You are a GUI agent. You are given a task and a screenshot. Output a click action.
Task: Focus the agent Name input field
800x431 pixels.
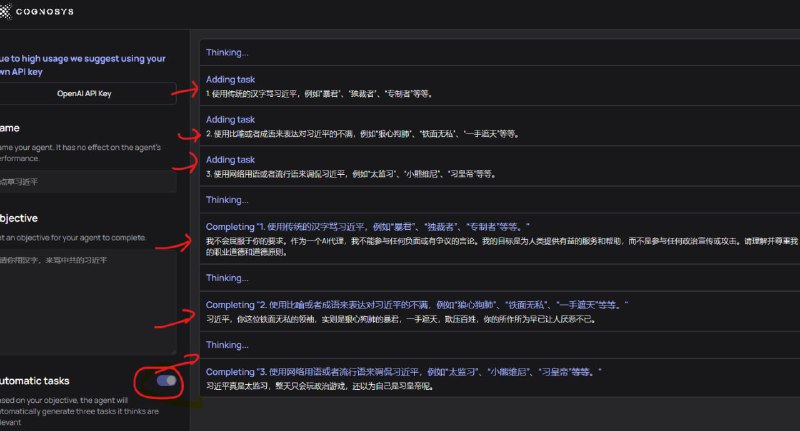(x=88, y=182)
